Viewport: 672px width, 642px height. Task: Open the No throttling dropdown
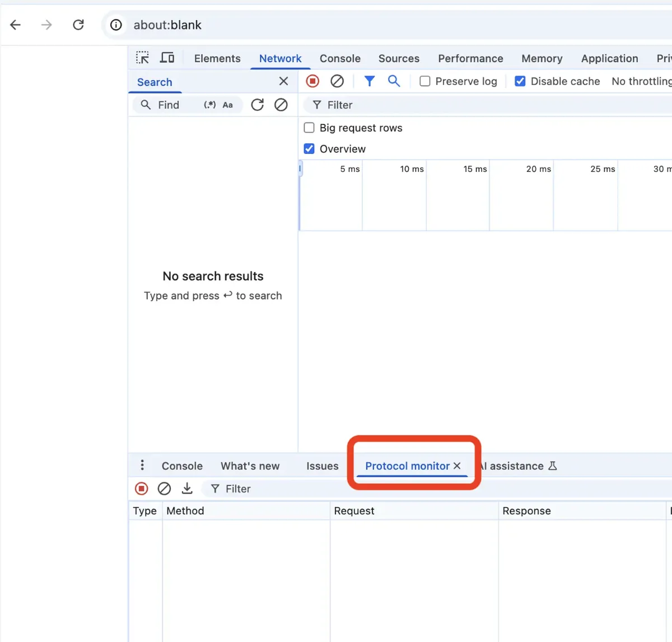click(x=641, y=81)
